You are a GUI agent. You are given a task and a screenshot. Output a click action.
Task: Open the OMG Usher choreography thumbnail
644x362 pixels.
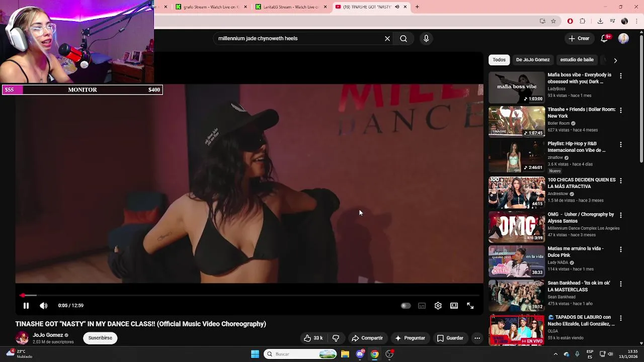[x=517, y=226]
